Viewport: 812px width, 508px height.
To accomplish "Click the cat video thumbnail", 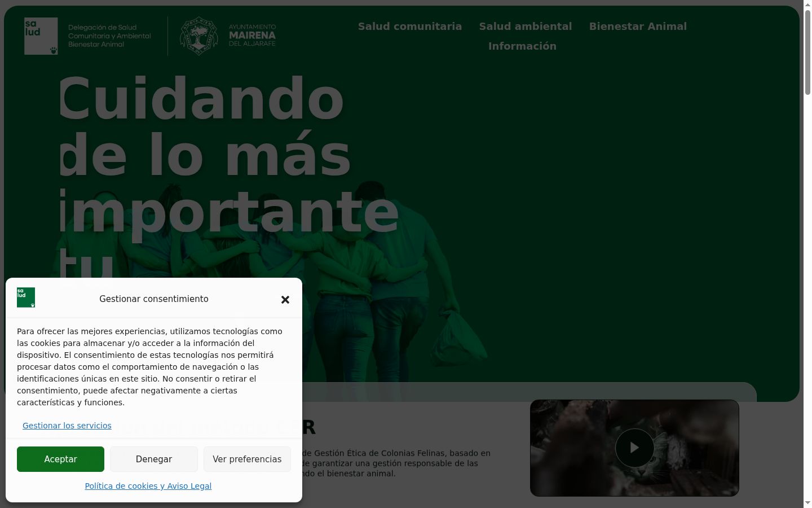I will (x=634, y=448).
